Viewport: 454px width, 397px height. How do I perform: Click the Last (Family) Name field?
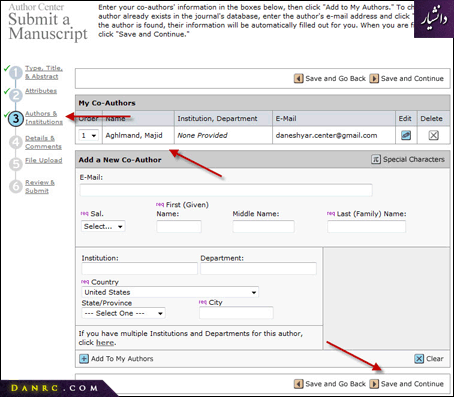click(x=367, y=226)
